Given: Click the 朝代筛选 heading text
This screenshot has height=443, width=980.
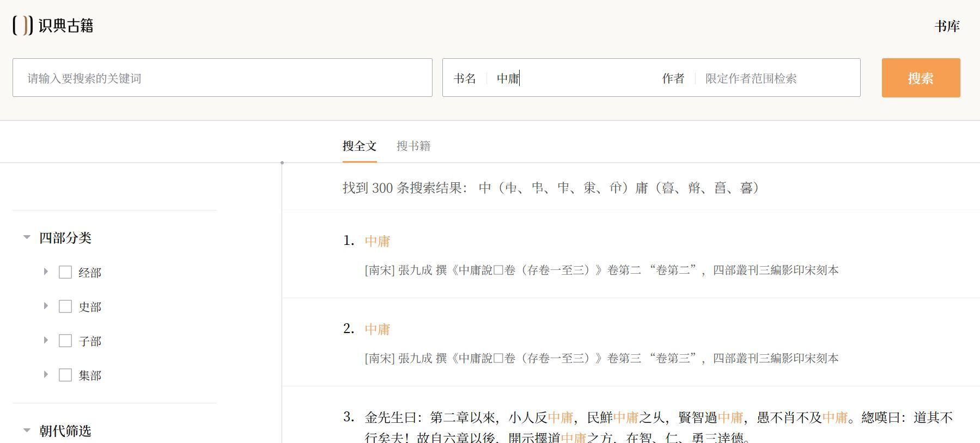Looking at the screenshot, I should 65,431.
